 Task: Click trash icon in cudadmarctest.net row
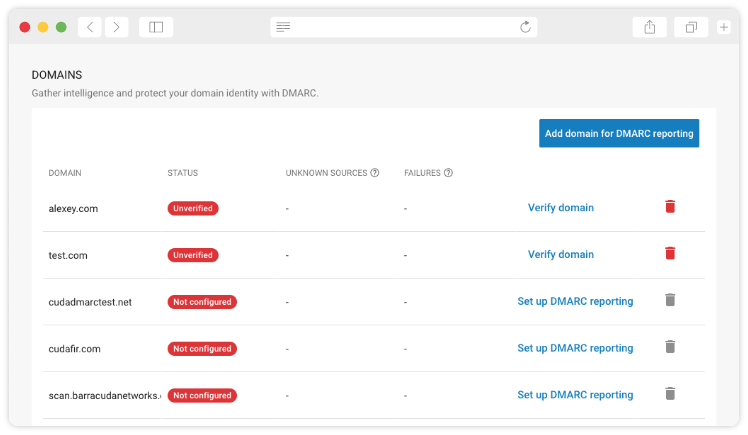[670, 300]
